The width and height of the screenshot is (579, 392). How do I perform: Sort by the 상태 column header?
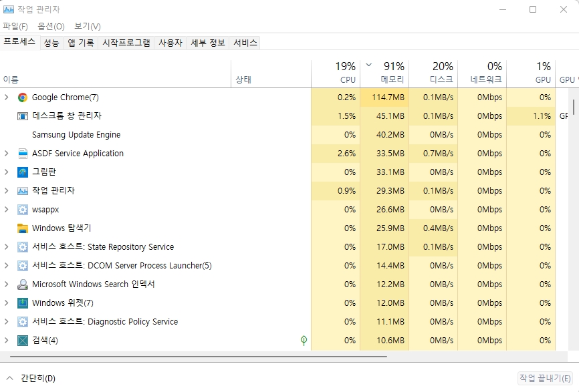click(x=271, y=74)
